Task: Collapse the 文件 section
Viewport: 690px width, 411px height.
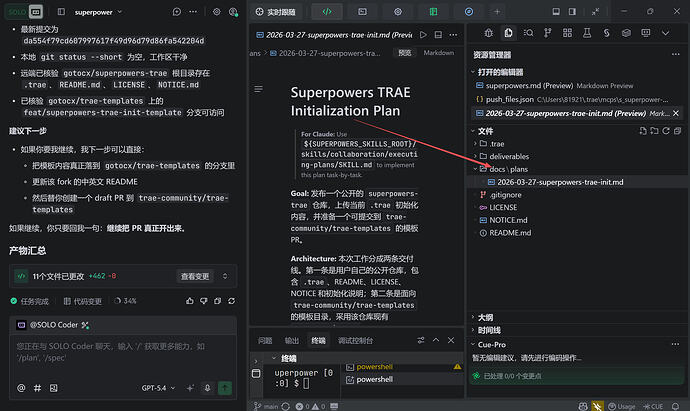Action: 483,131
